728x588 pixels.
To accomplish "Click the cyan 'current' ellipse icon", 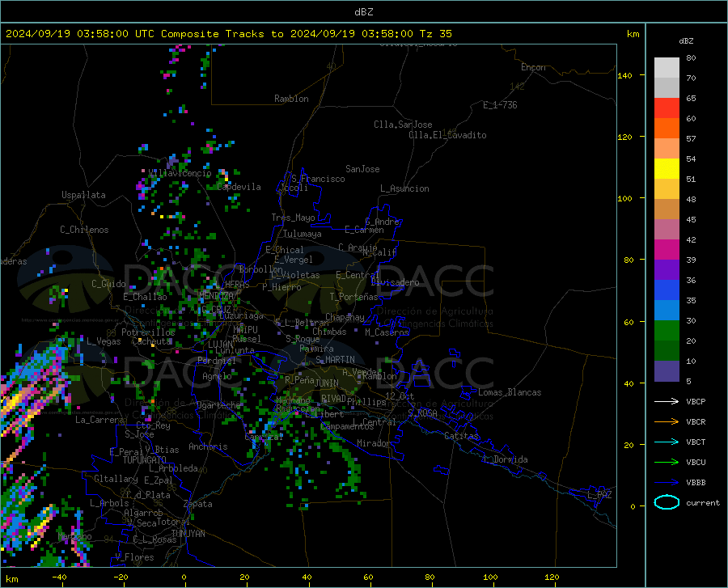I will point(667,502).
